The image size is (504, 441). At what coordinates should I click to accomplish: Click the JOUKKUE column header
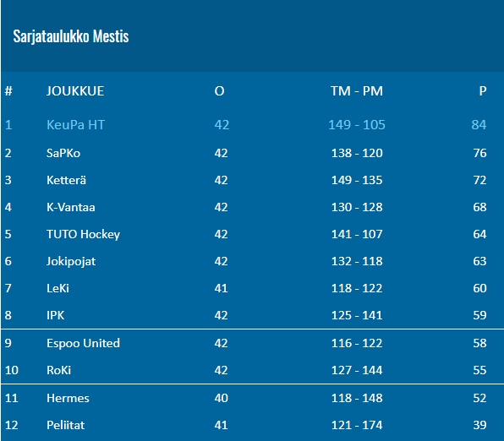point(75,91)
